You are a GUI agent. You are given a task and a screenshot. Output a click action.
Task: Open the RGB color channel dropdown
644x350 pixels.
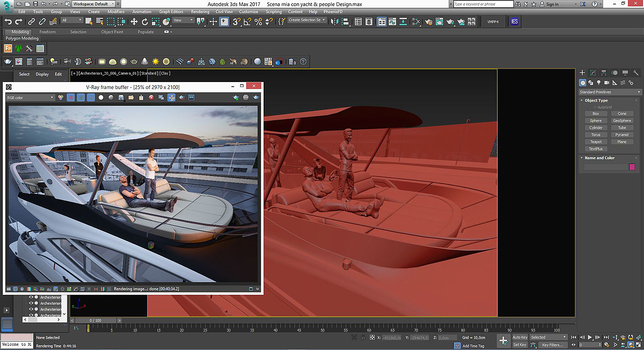pyautogui.click(x=30, y=98)
